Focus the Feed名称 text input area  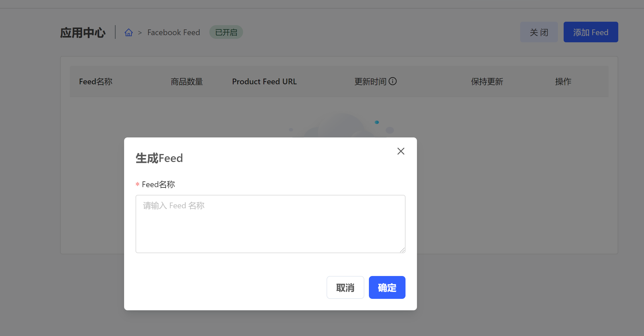(270, 224)
